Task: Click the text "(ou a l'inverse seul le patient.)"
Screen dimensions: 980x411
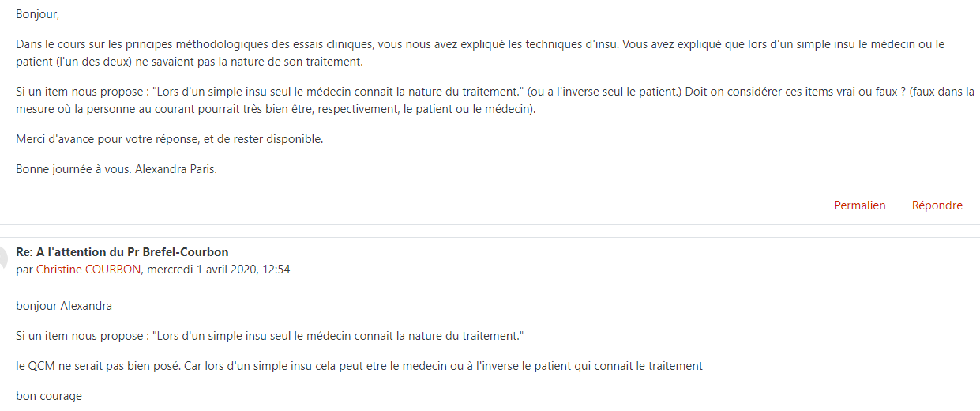Action: click(604, 92)
